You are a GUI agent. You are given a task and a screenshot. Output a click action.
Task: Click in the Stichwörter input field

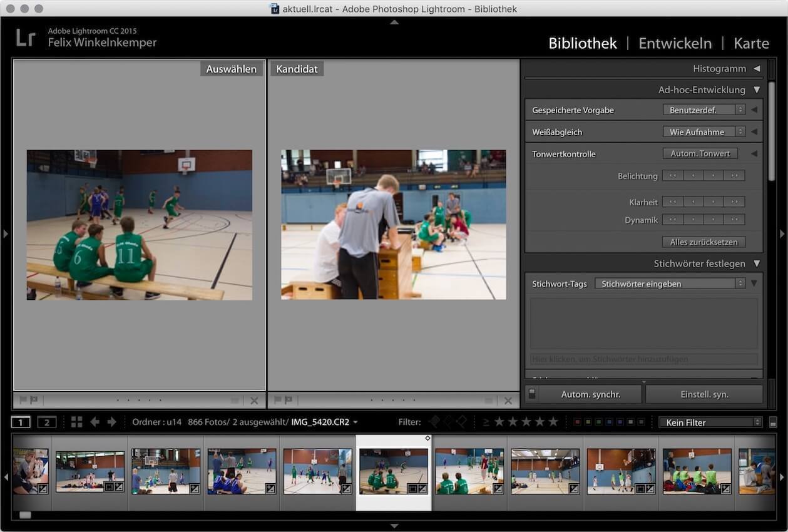(643, 359)
